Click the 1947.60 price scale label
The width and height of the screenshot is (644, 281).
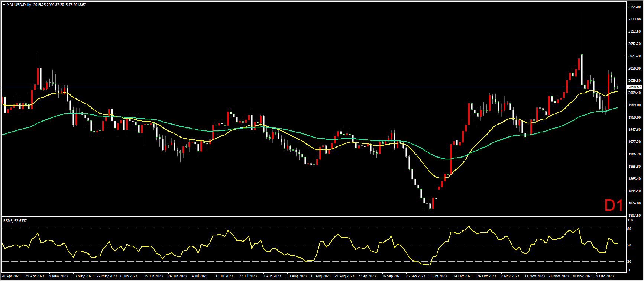click(635, 130)
